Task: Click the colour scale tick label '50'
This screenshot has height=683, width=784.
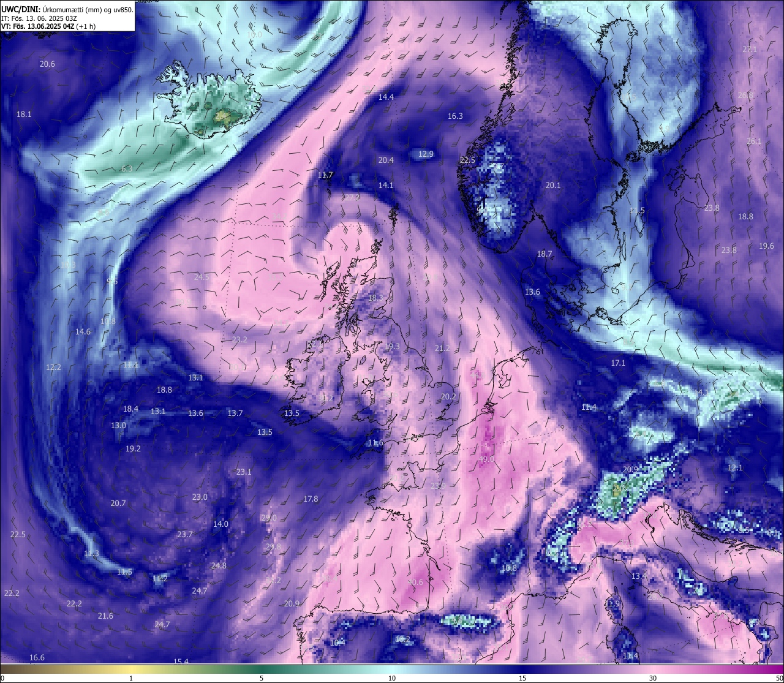Action: [778, 678]
